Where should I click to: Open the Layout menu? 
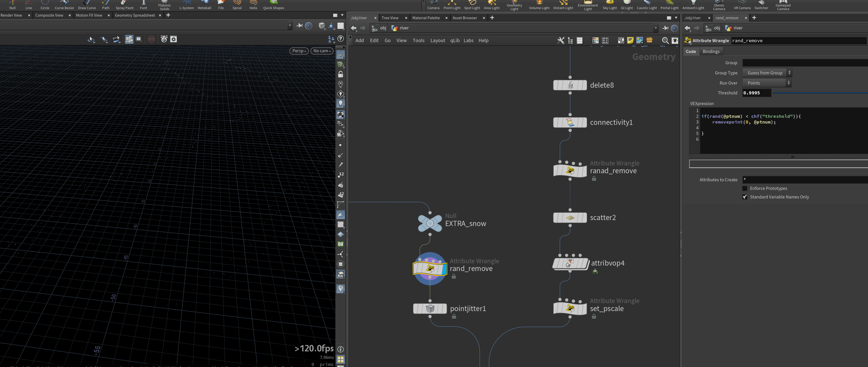click(x=437, y=40)
